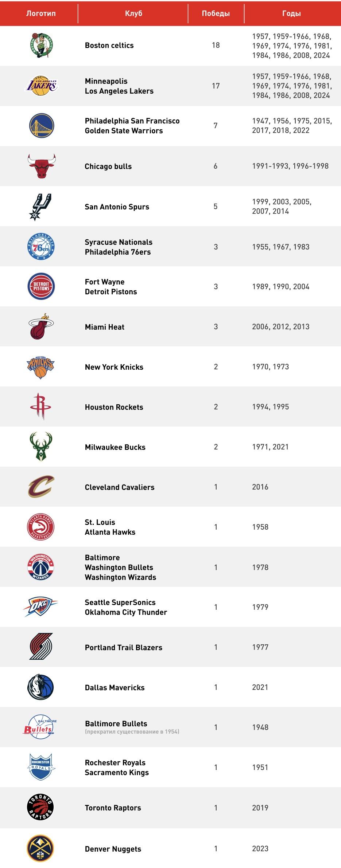Click the Los Angeles Lakers logo
This screenshot has width=341, height=868.
pyautogui.click(x=41, y=86)
